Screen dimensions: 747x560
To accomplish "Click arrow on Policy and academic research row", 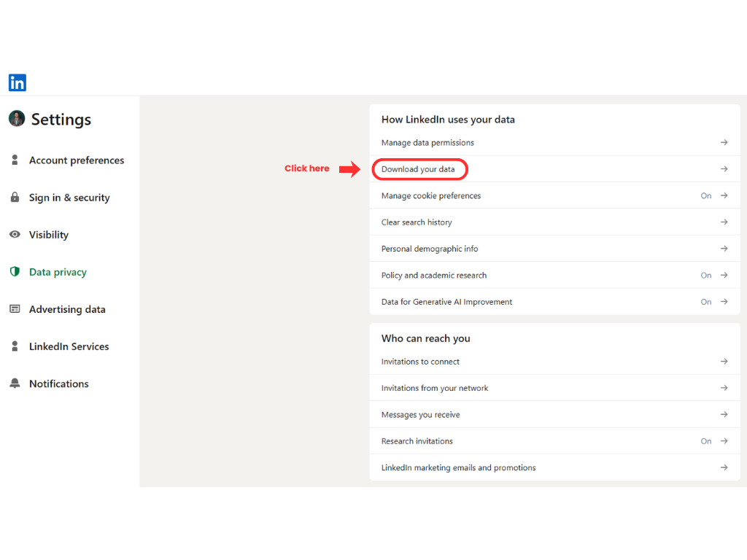I will click(724, 275).
